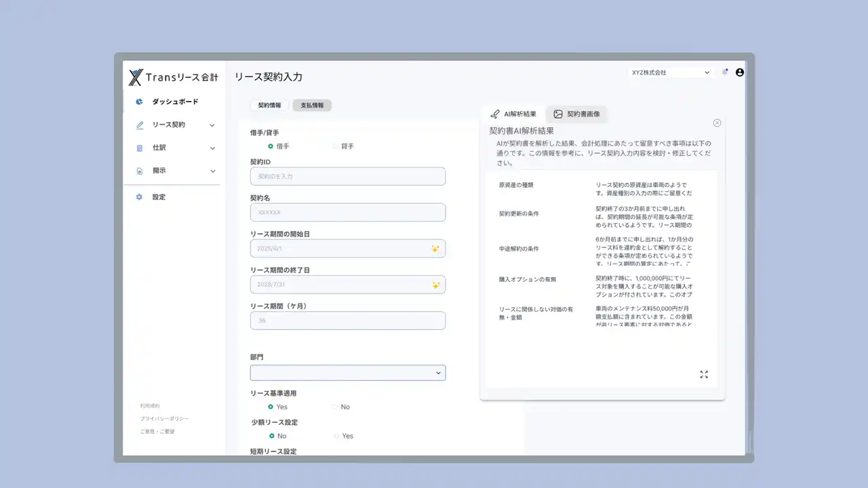This screenshot has height=488, width=868.
Task: Switch to the 契約書画像 tab
Action: click(576, 114)
